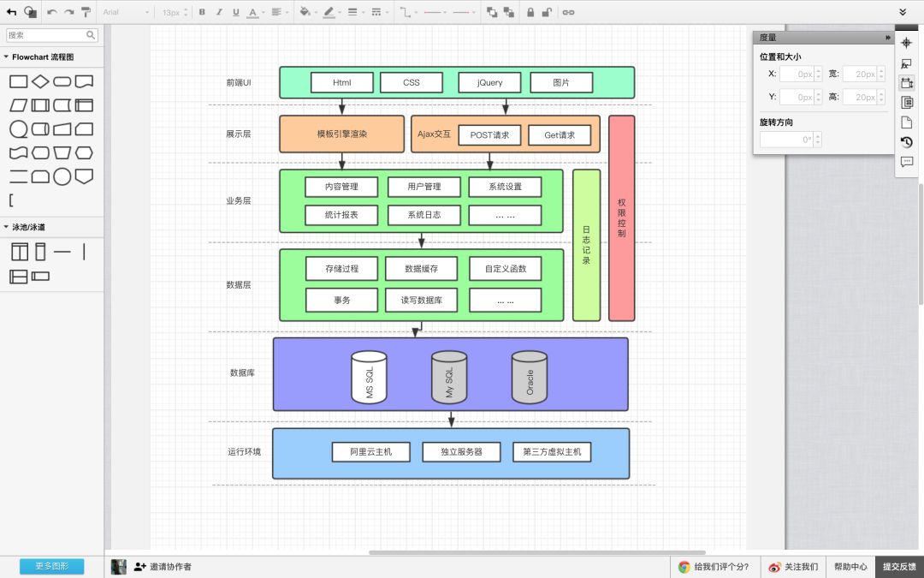This screenshot has height=578, width=924.
Task: Click the 搜索 shape search field
Action: [x=52, y=35]
